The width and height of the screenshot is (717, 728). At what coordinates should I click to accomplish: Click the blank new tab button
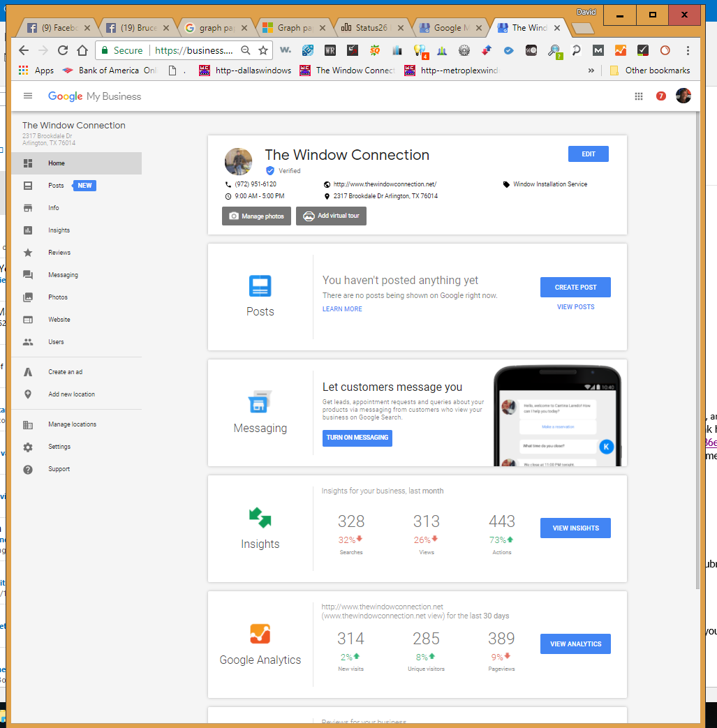coord(583,29)
